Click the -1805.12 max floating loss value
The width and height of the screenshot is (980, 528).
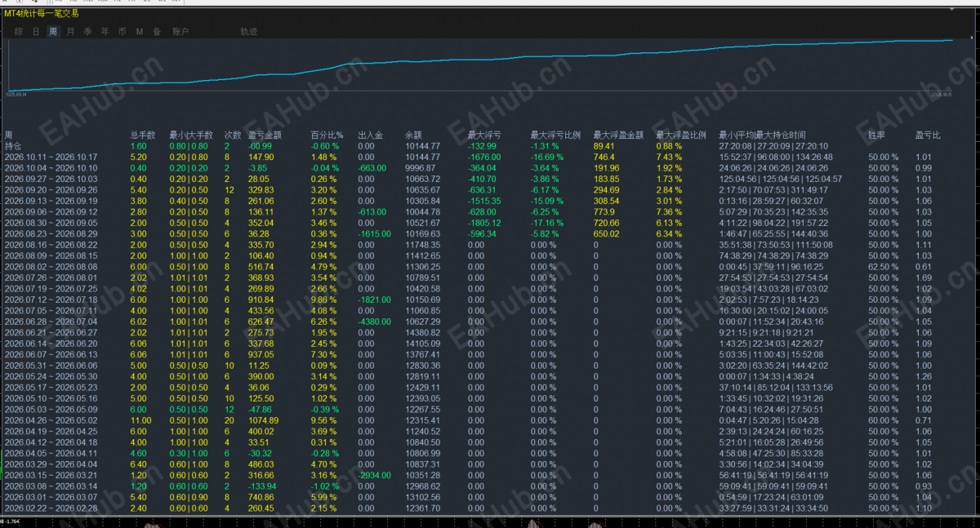pos(483,223)
